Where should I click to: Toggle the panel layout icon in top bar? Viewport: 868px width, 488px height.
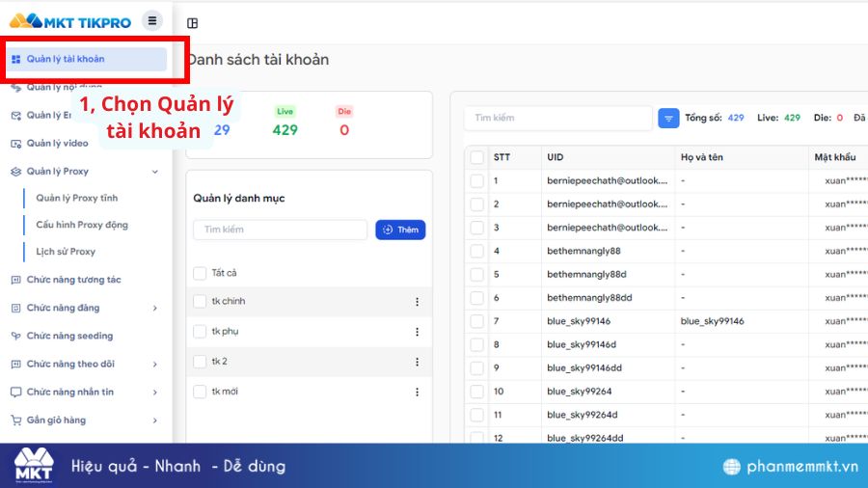[x=192, y=23]
